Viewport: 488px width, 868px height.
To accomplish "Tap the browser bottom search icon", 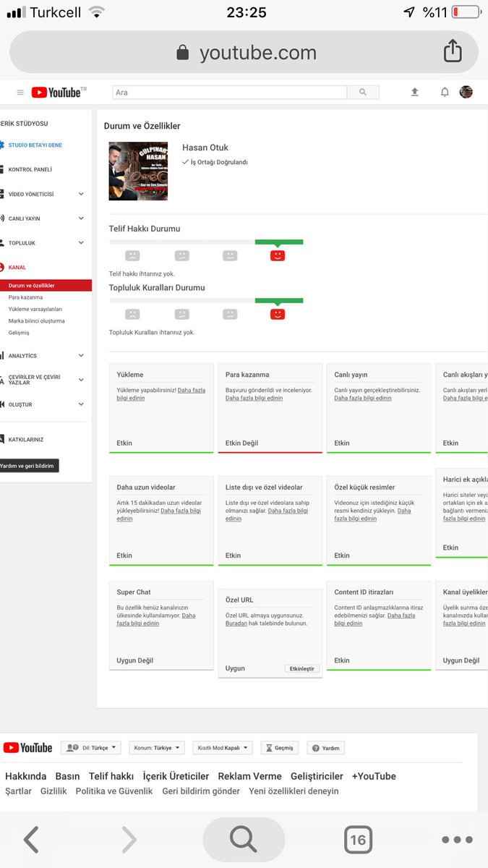I will tap(244, 839).
